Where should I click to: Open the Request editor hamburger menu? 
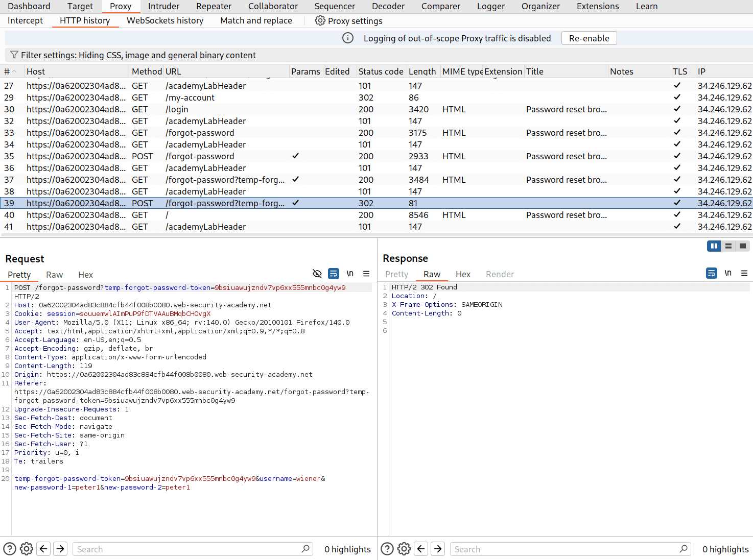tap(366, 274)
